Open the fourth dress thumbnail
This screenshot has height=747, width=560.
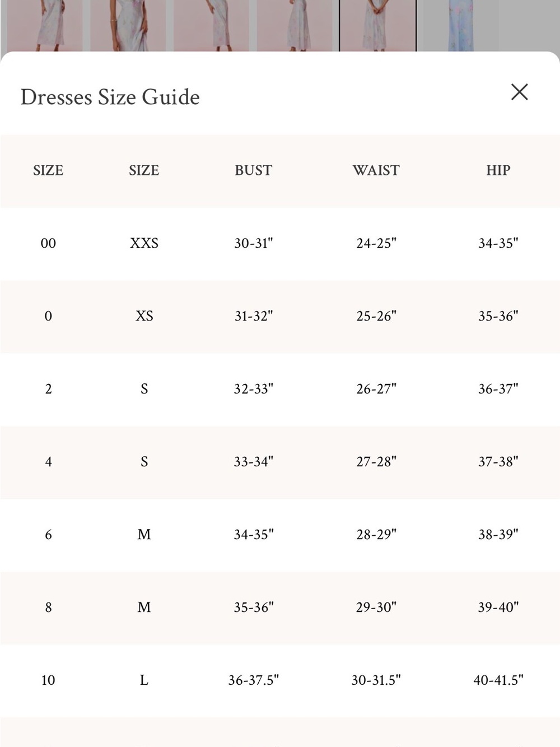(x=295, y=26)
